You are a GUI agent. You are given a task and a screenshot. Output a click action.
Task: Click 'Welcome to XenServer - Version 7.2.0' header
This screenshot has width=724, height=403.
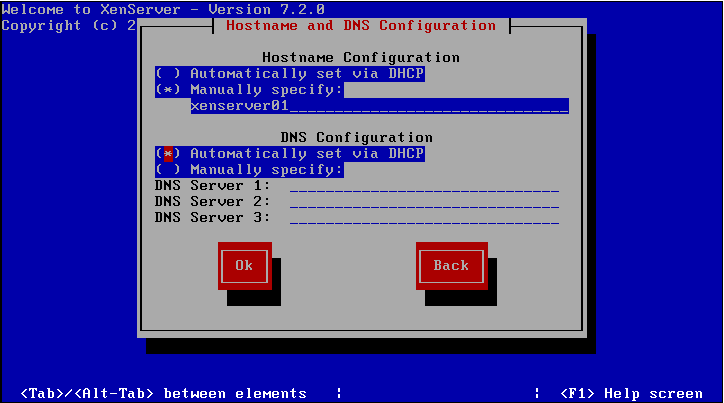(x=163, y=9)
